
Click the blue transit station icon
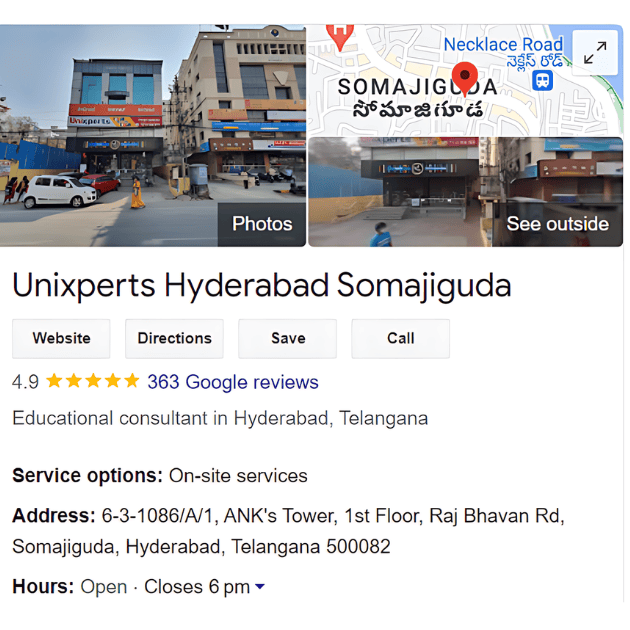click(x=542, y=80)
